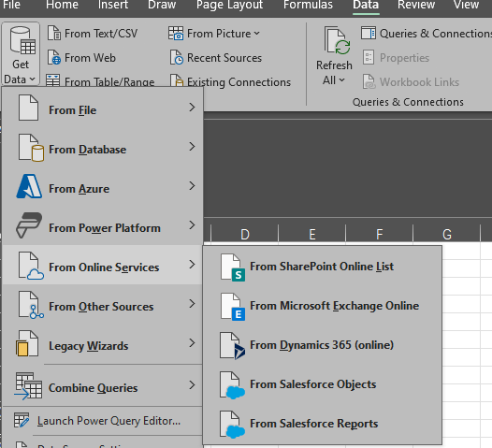The width and height of the screenshot is (492, 448).
Task: Select Launch Power Query Editor menu item
Action: pos(102,421)
